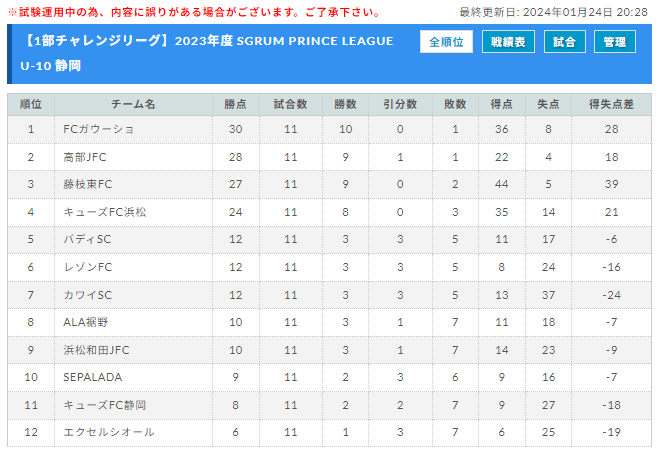Image resolution: width=662 pixels, height=451 pixels.
Task: Click the カワイSC team name
Action: click(x=87, y=295)
